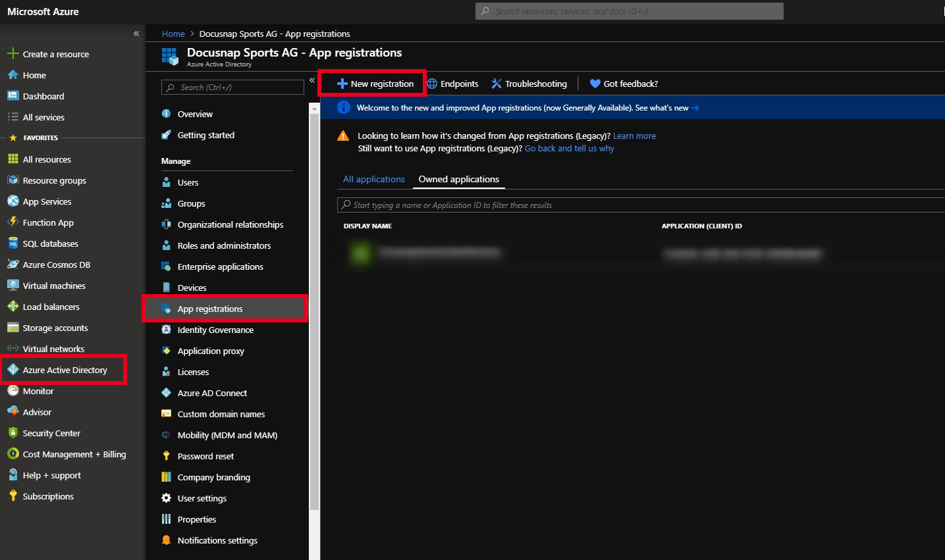Click the Create a resource plus icon
The image size is (945, 560).
click(13, 54)
